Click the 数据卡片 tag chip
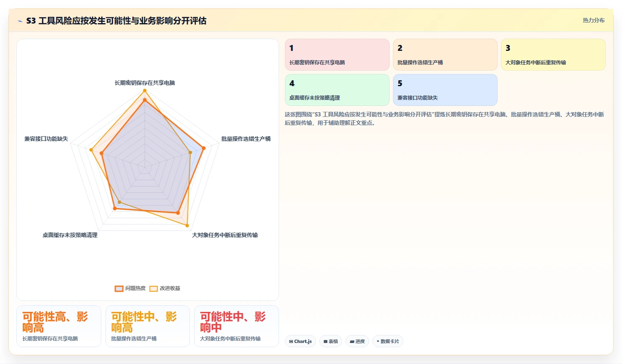622x364 pixels. pos(388,341)
